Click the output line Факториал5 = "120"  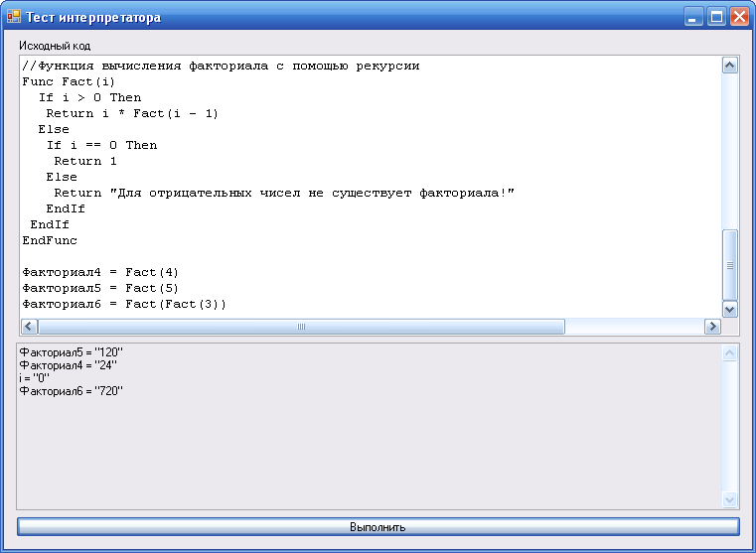(72, 352)
